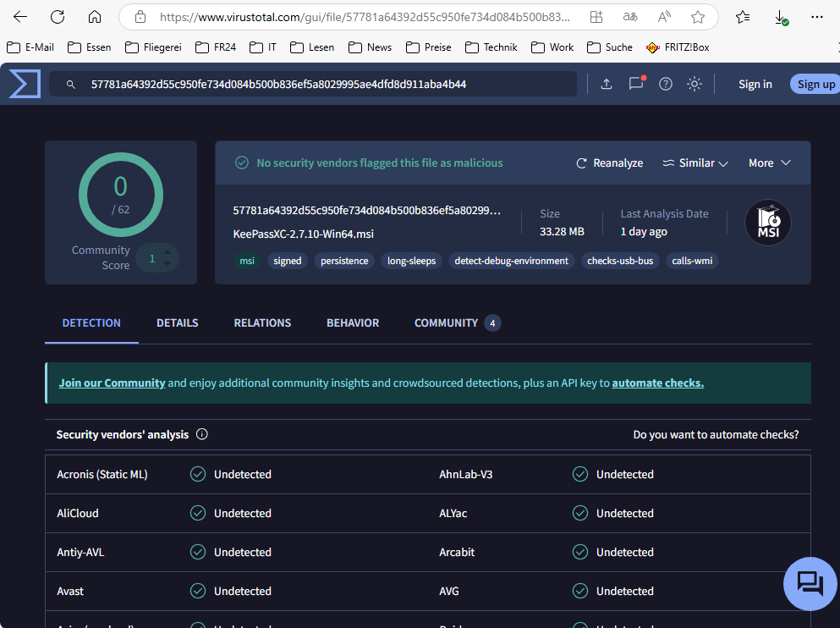Open the browser three-dot settings menu
The width and height of the screenshot is (840, 628).
tap(816, 17)
